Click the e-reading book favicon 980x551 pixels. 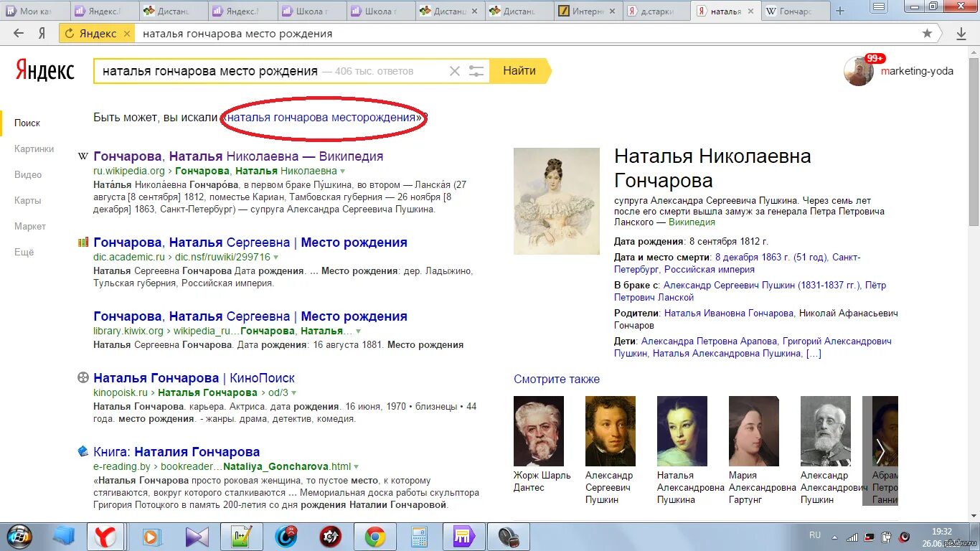tap(83, 451)
